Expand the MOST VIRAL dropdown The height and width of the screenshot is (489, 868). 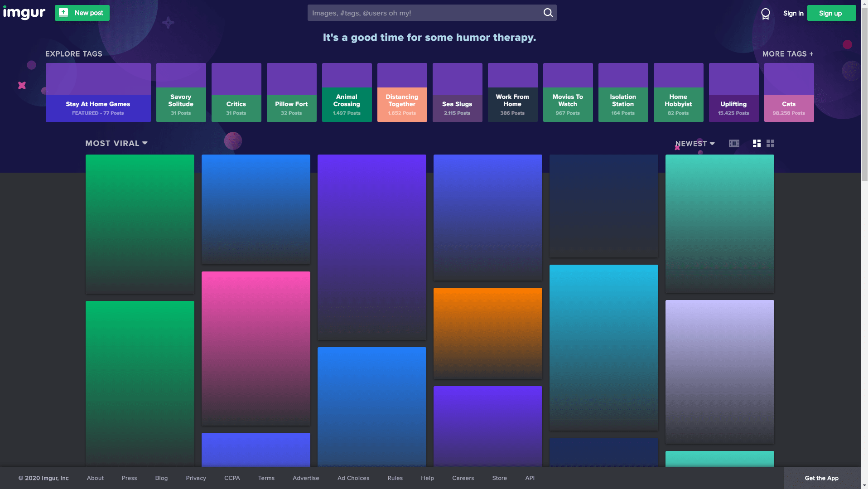[116, 143]
